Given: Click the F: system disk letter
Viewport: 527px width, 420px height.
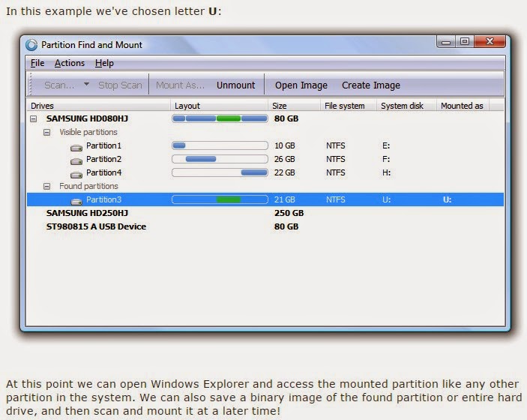Looking at the screenshot, I should click(x=386, y=159).
